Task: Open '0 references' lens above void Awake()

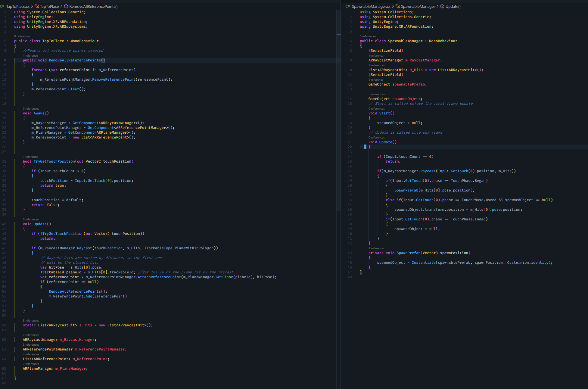Action: tap(31, 109)
